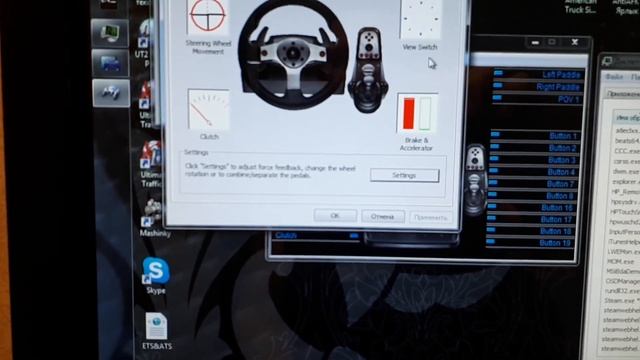Open the Файл menu in task manager window

[614, 77]
